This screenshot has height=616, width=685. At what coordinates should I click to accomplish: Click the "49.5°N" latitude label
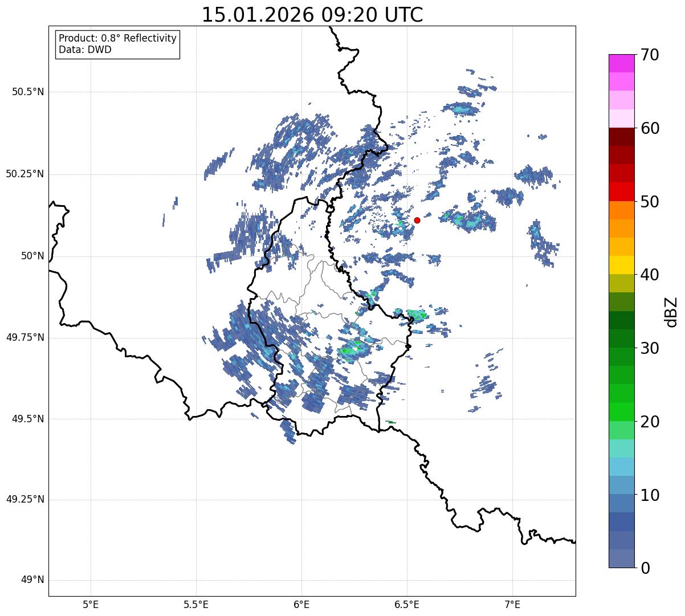coord(28,419)
